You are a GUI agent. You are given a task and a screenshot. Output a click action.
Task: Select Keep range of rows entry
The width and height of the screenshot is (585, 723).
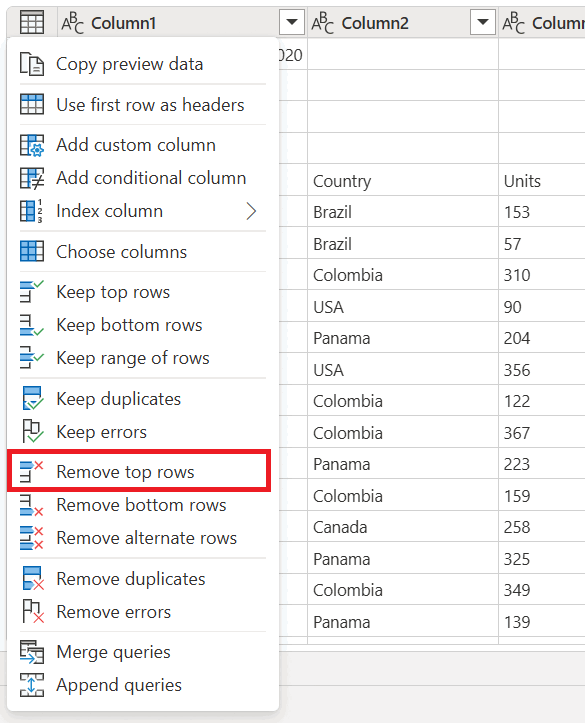tap(143, 358)
